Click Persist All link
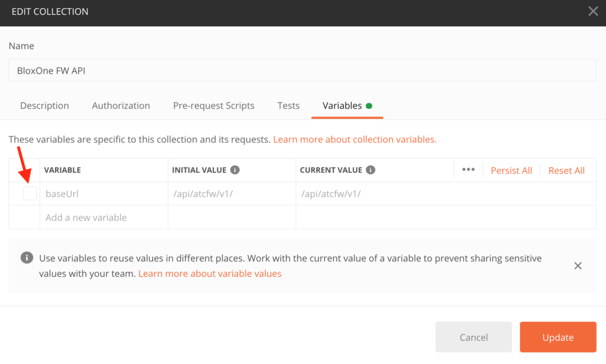 pyautogui.click(x=511, y=170)
